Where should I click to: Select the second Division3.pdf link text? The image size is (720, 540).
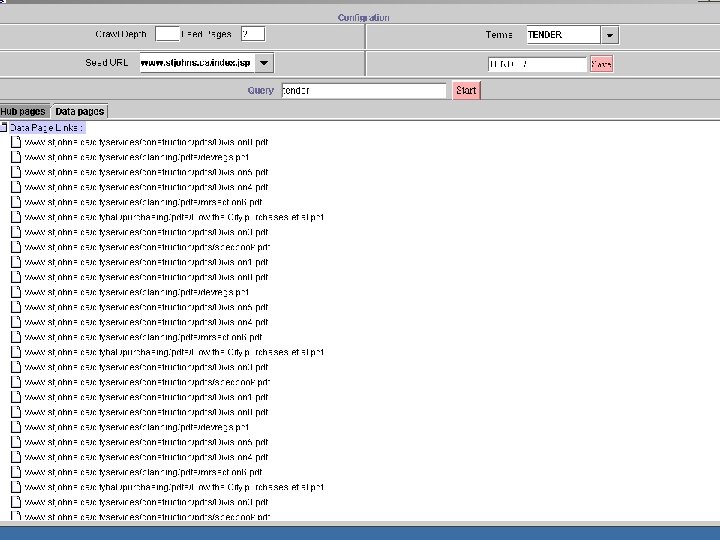pyautogui.click(x=146, y=367)
